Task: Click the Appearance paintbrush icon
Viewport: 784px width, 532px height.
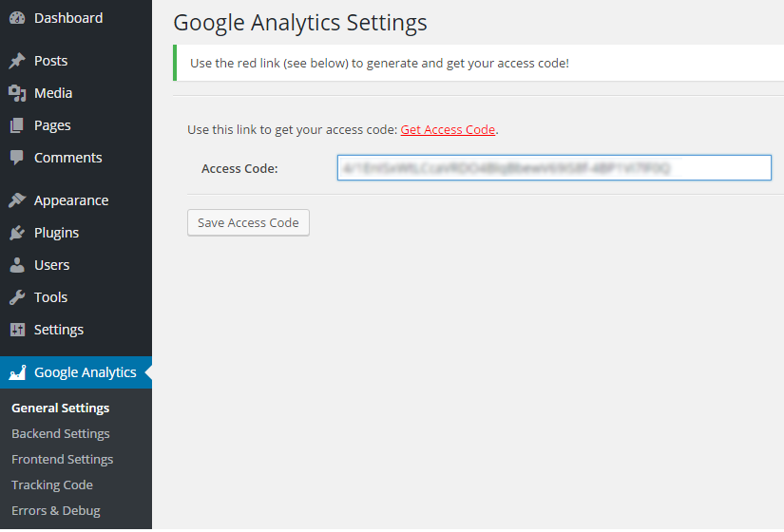Action: coord(17,200)
